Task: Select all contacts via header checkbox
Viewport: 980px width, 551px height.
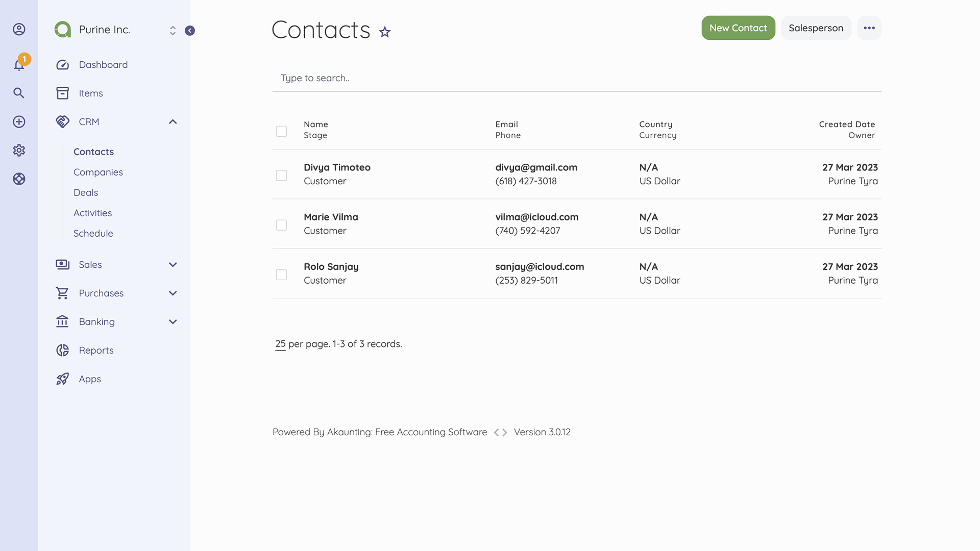Action: coord(281,131)
